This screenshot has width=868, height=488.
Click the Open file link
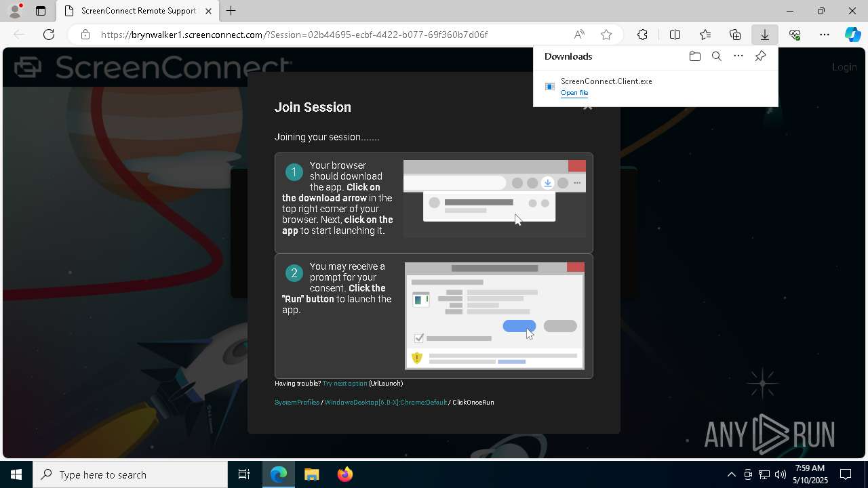pyautogui.click(x=574, y=93)
